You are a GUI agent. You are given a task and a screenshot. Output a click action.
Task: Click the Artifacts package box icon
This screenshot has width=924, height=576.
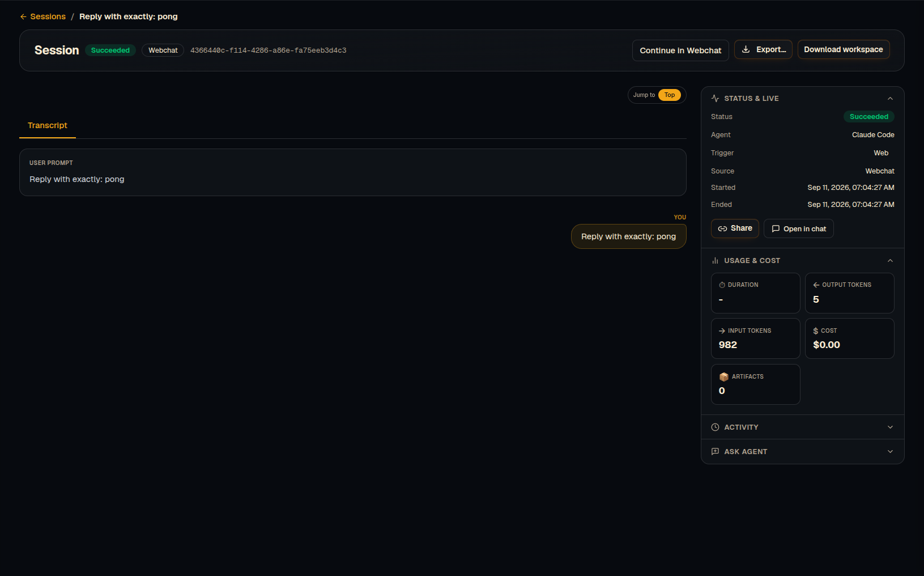tap(724, 376)
